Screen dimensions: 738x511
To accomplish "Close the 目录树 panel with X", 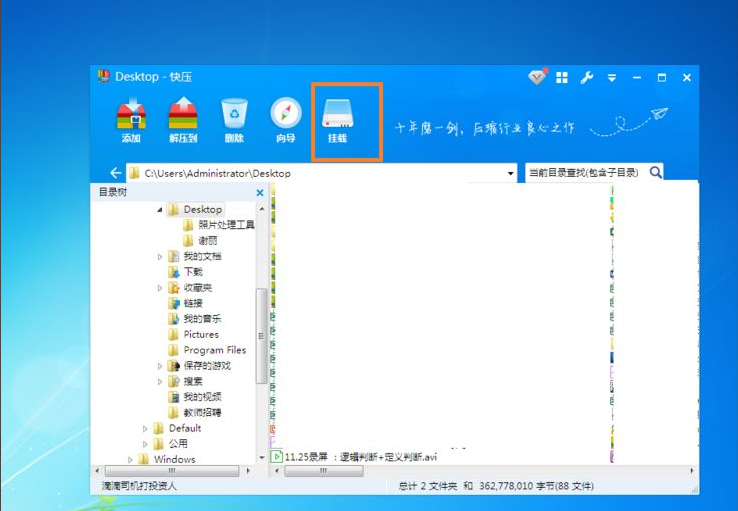I will [260, 193].
